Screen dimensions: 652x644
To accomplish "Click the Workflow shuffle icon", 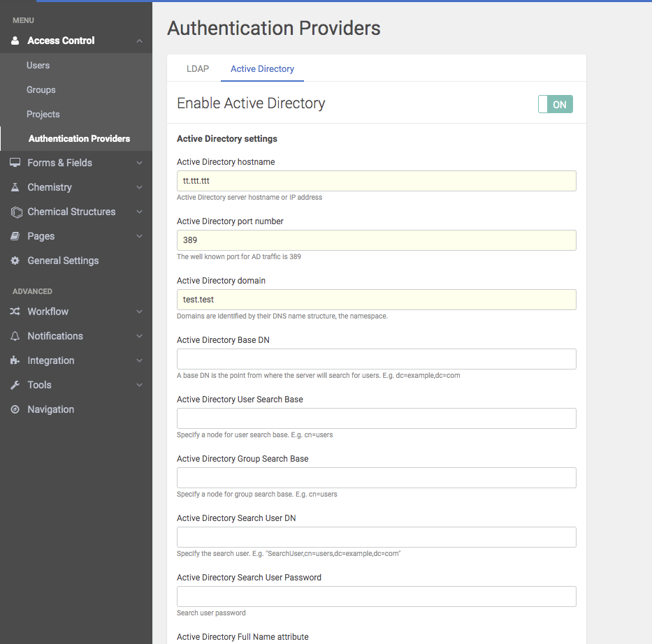I will click(15, 312).
